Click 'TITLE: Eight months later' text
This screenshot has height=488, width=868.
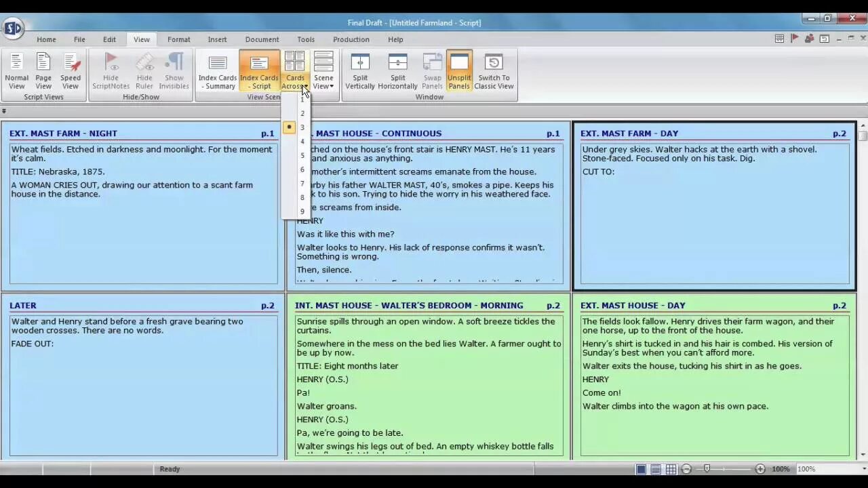coord(347,366)
